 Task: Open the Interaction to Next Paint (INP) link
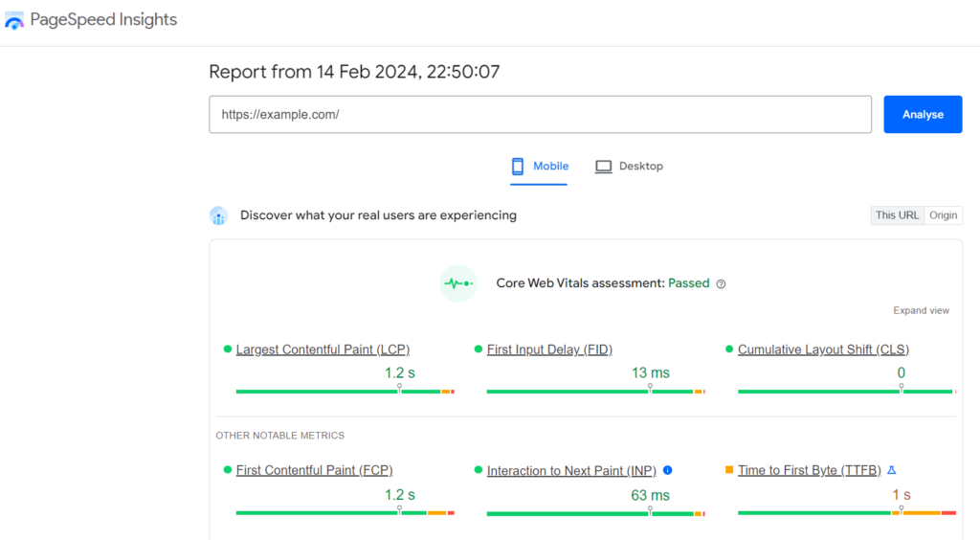[571, 471]
